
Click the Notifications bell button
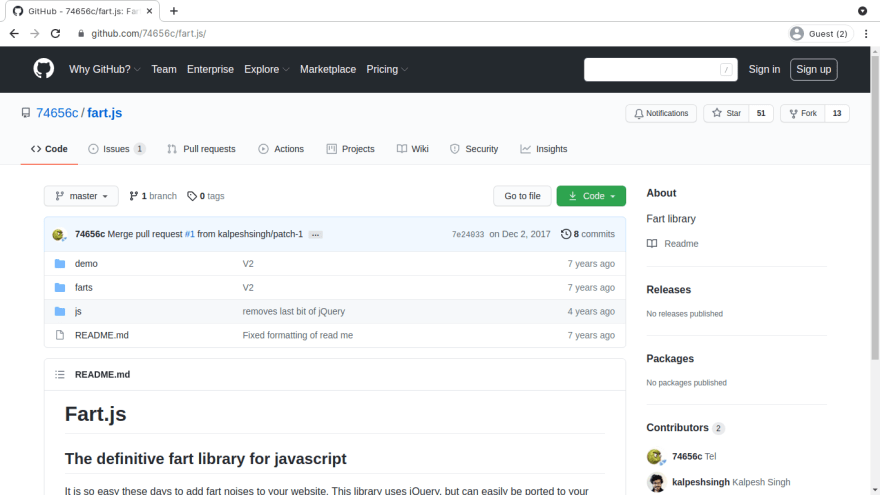click(661, 113)
